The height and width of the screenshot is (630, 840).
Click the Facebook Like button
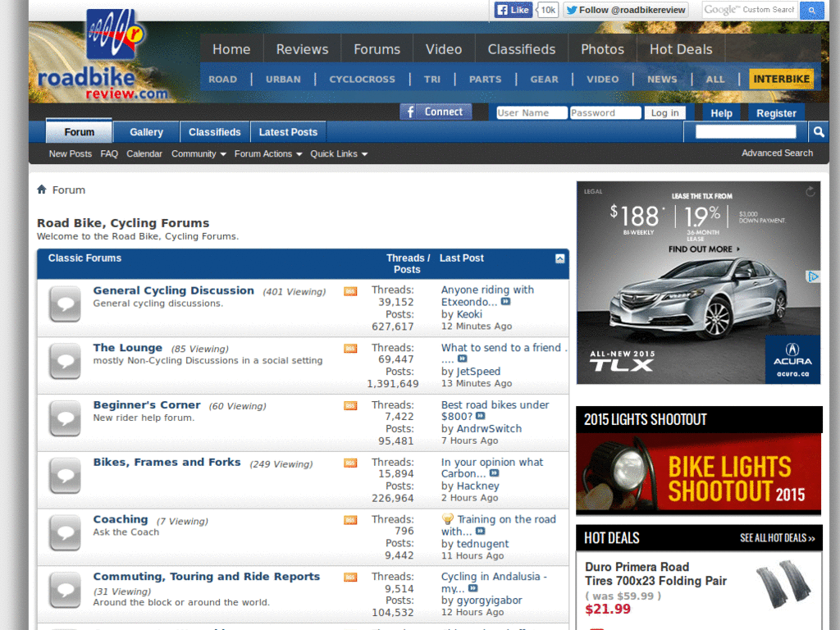click(x=513, y=10)
